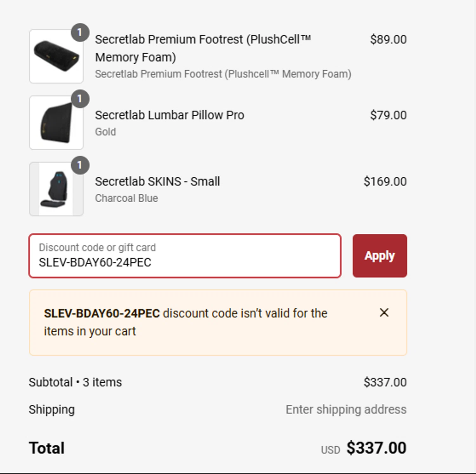Click the Secretlab Lumbar Pillow Pro name
This screenshot has height=474, width=476.
[169, 115]
